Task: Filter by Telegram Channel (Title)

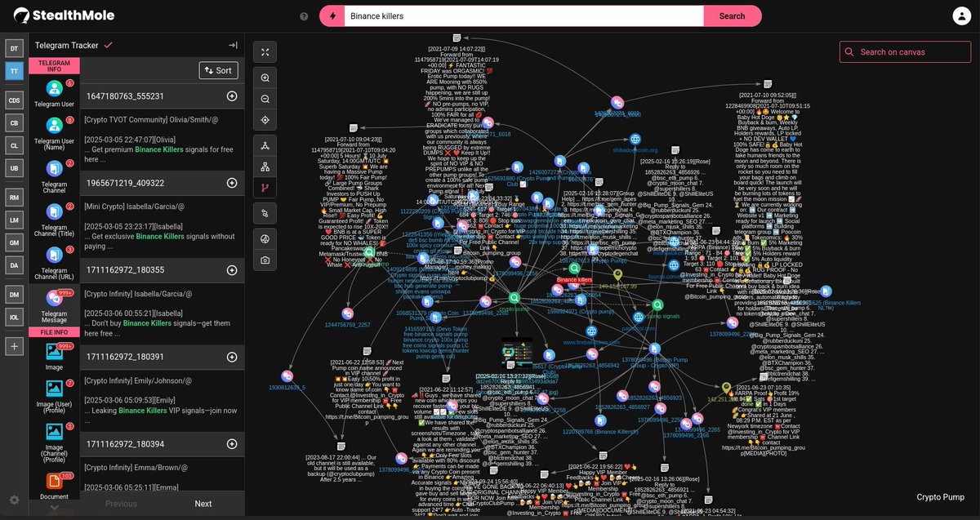Action: pyautogui.click(x=55, y=222)
